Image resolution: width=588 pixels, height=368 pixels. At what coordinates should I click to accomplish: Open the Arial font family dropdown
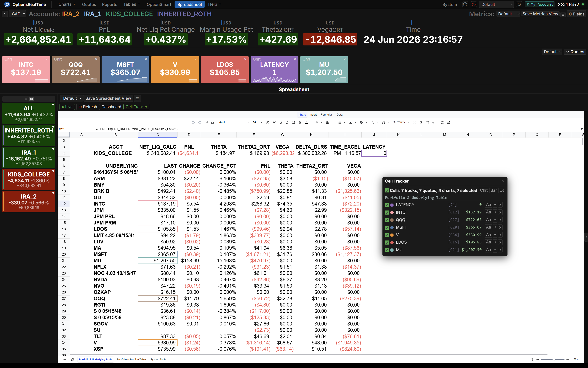tap(234, 122)
